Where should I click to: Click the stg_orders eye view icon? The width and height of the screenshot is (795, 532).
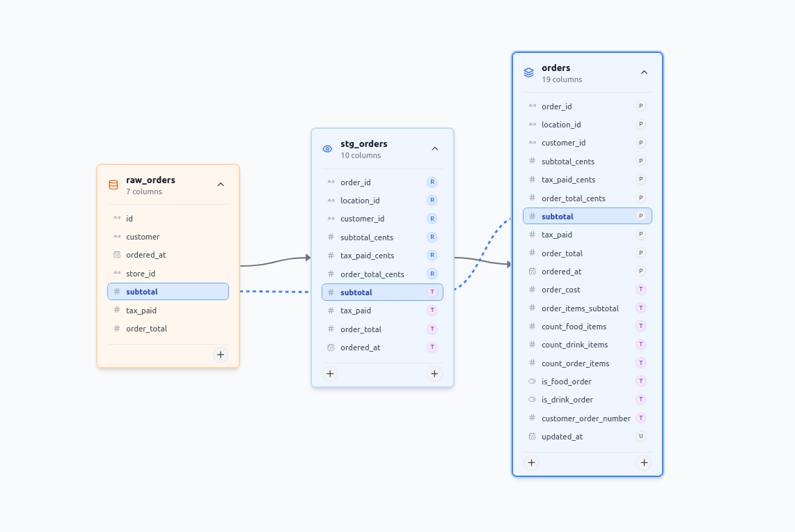328,149
